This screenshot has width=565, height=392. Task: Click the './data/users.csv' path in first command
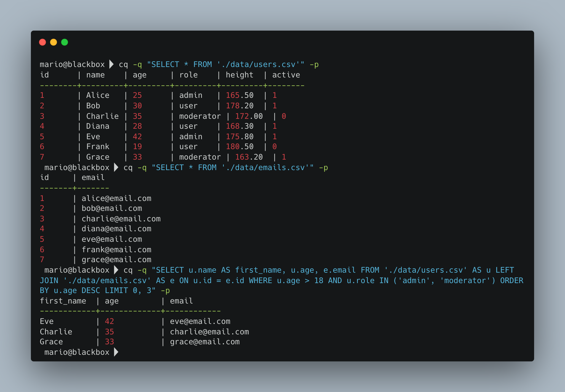point(258,64)
